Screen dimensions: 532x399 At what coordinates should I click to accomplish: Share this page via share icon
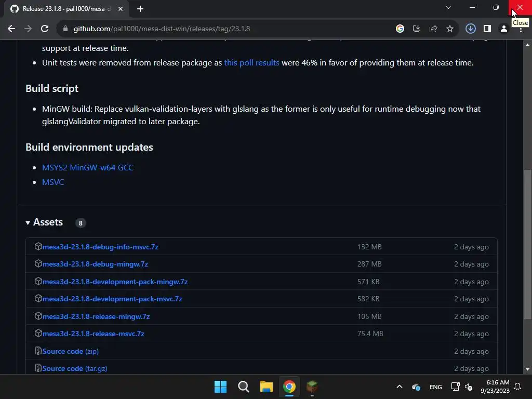coord(433,29)
